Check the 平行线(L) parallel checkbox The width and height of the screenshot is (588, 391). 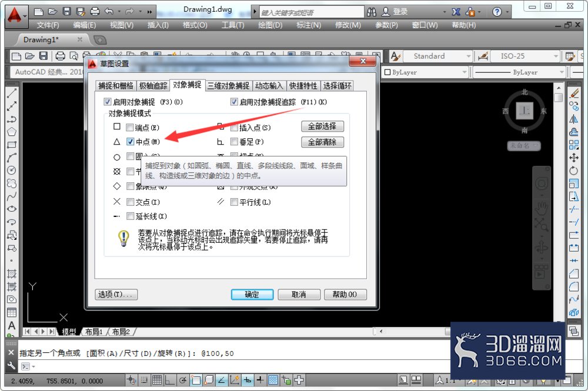[234, 202]
